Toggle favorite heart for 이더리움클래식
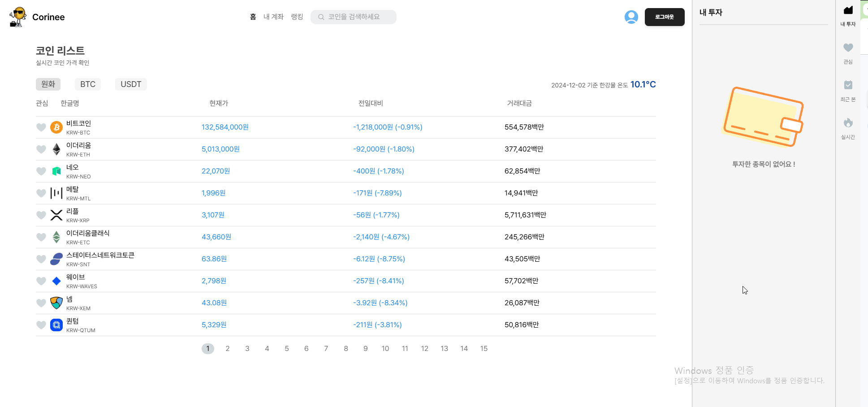Screen dimensions: 868x407 pos(41,237)
